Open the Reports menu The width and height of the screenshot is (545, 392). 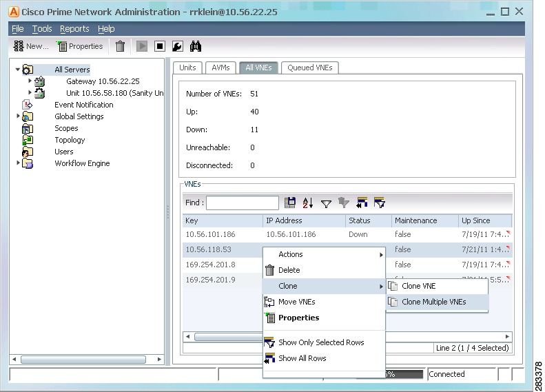pos(74,29)
